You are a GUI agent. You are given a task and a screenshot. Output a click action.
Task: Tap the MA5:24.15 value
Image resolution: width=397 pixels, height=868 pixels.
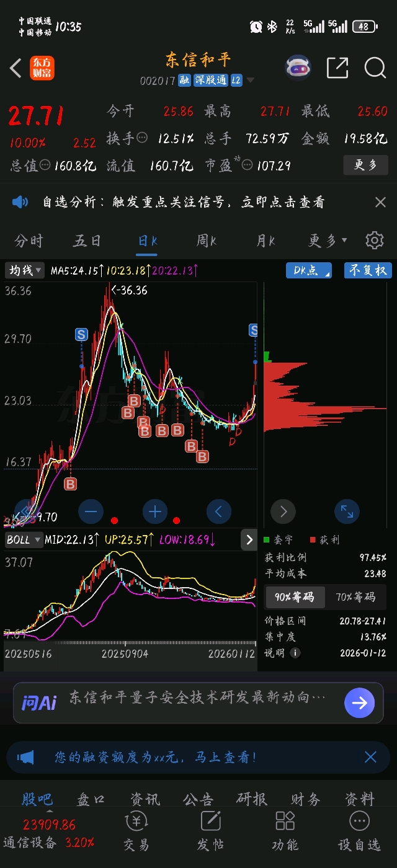[77, 270]
